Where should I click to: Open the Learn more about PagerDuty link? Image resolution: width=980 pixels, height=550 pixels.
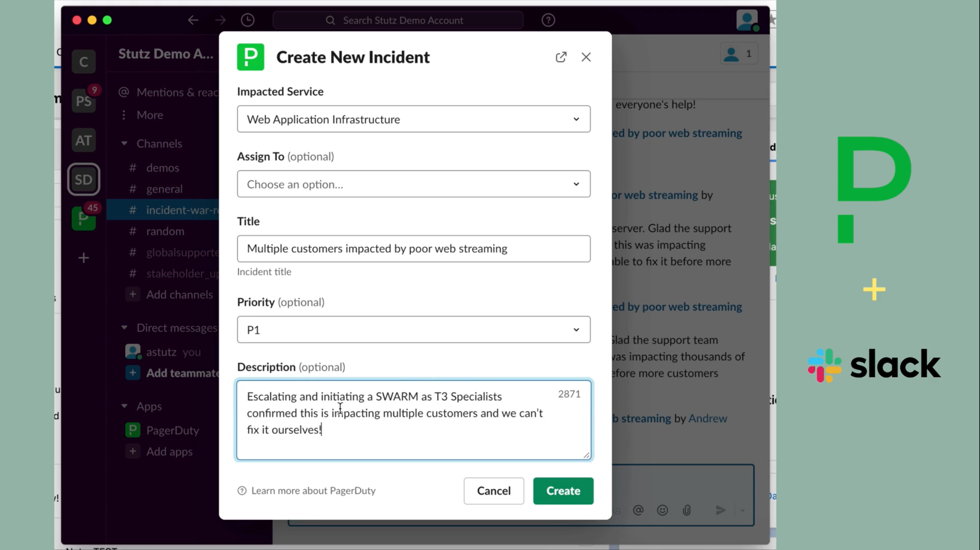[313, 491]
